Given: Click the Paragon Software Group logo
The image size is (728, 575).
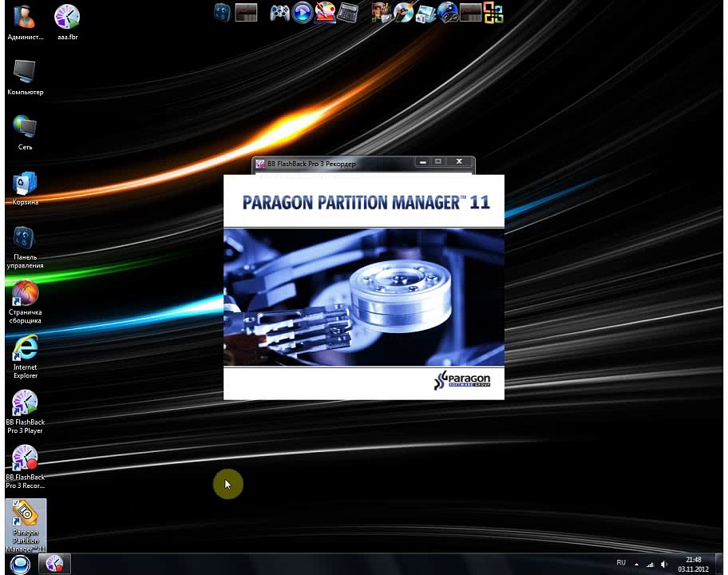Looking at the screenshot, I should pos(462,380).
